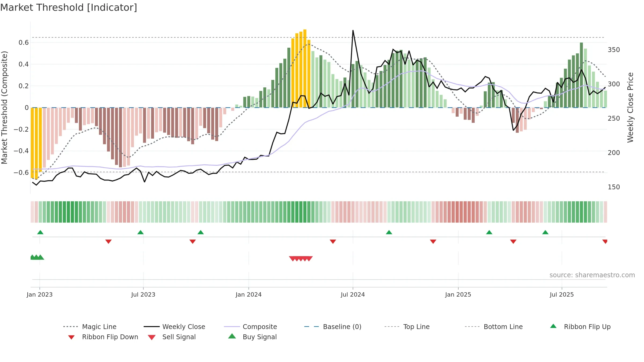
Task: Click the tallest yellow bar near the top line
Action: [305, 68]
